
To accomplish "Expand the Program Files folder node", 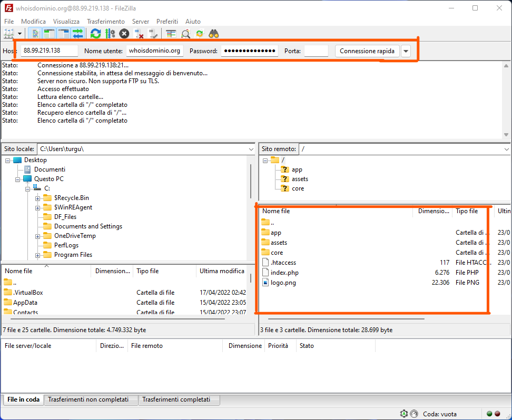I will point(38,255).
